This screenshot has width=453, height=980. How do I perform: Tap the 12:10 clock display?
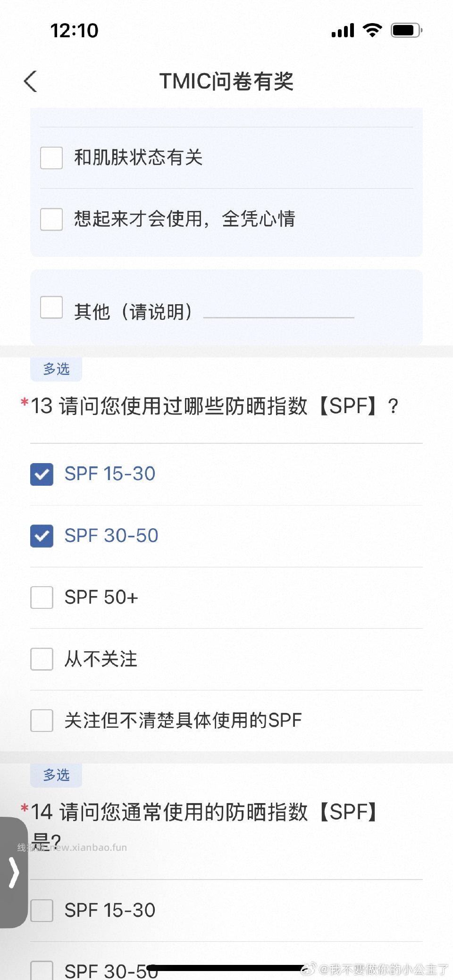coord(75,30)
